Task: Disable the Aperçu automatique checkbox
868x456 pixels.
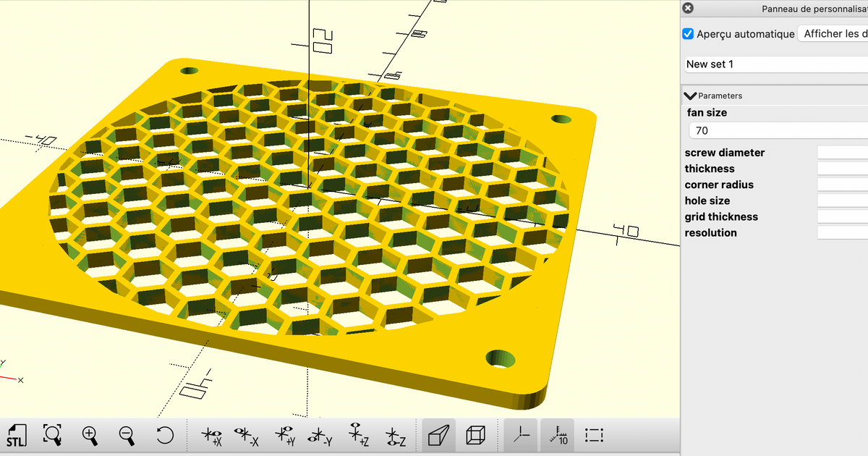Action: click(688, 33)
